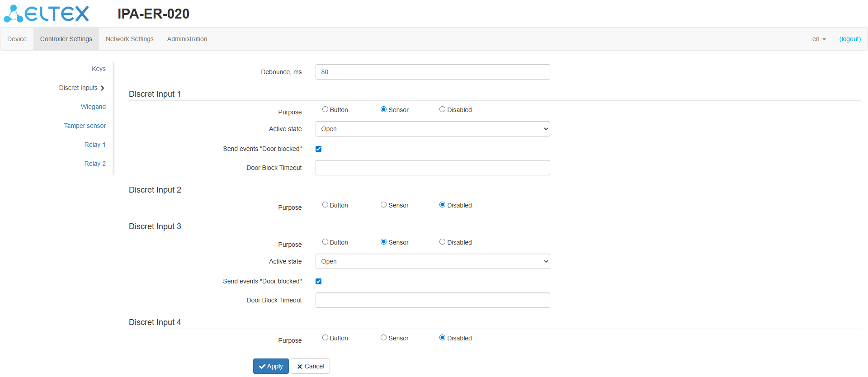Toggle Send events "Door blocked" for Input 3

319,282
